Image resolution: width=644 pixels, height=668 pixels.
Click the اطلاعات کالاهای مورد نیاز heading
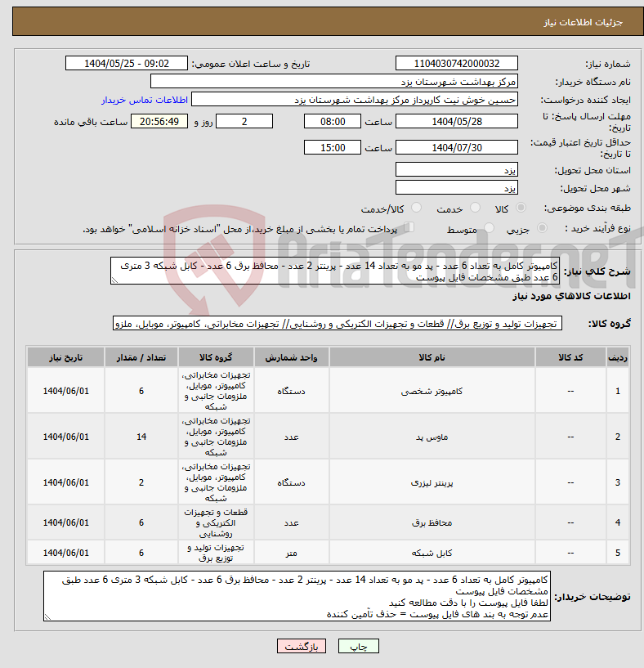click(571, 296)
